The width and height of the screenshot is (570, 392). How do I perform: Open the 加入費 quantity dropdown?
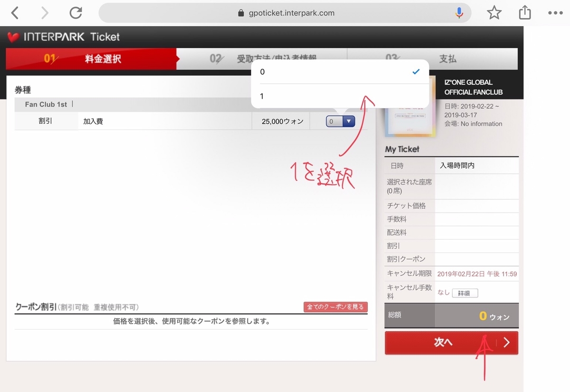(341, 121)
